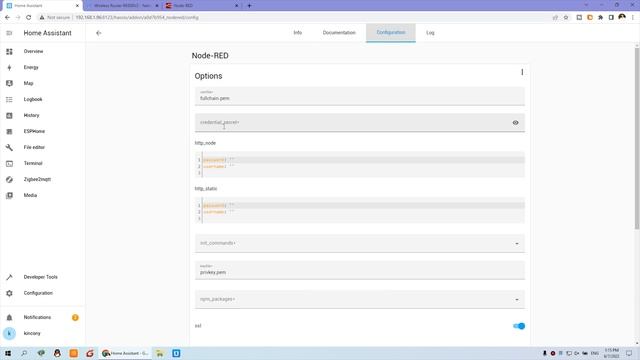Click the Chrome profile avatar
Viewport: 640px width, 360px height.
click(622, 17)
